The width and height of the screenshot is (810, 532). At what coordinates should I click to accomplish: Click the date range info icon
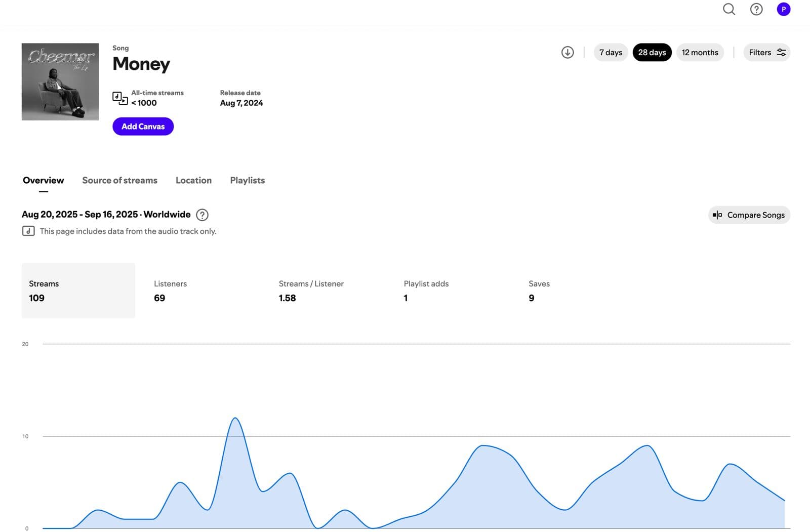click(x=202, y=215)
